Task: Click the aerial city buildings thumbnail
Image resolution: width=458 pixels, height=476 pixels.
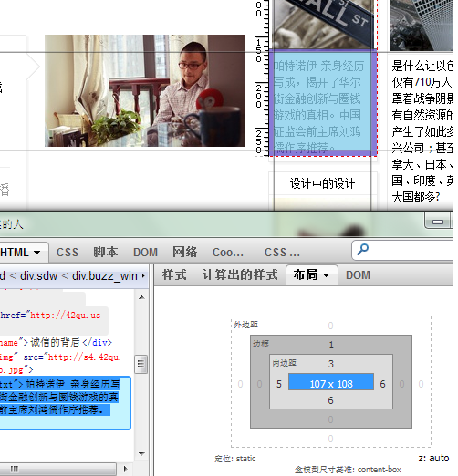Action: [x=422, y=26]
